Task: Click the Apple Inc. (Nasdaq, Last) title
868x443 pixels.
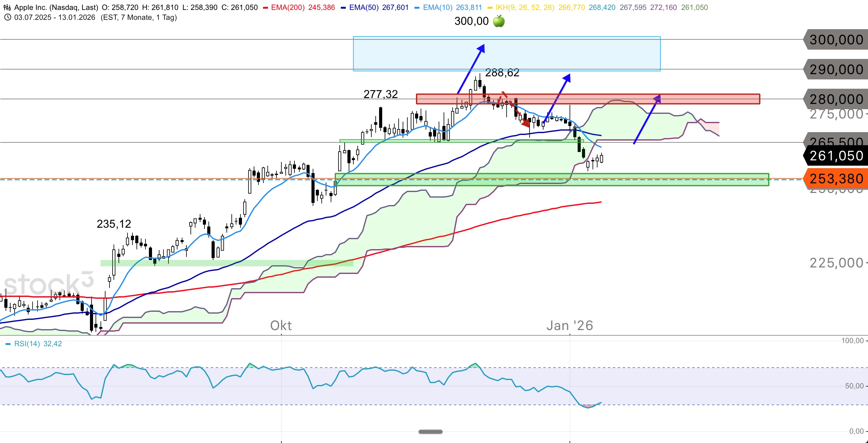Action: pyautogui.click(x=56, y=7)
